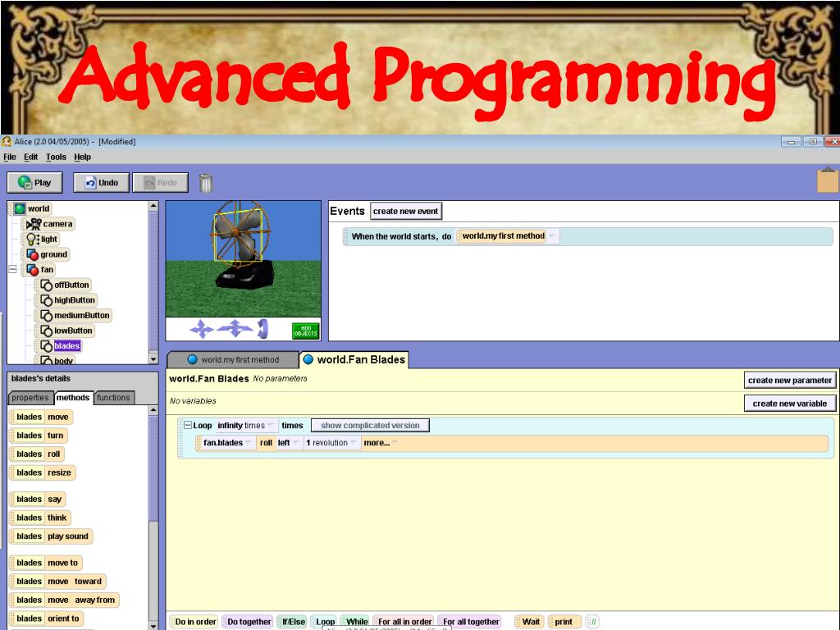
Task: Click down arrow in methods list scrollbar
Action: [153, 625]
